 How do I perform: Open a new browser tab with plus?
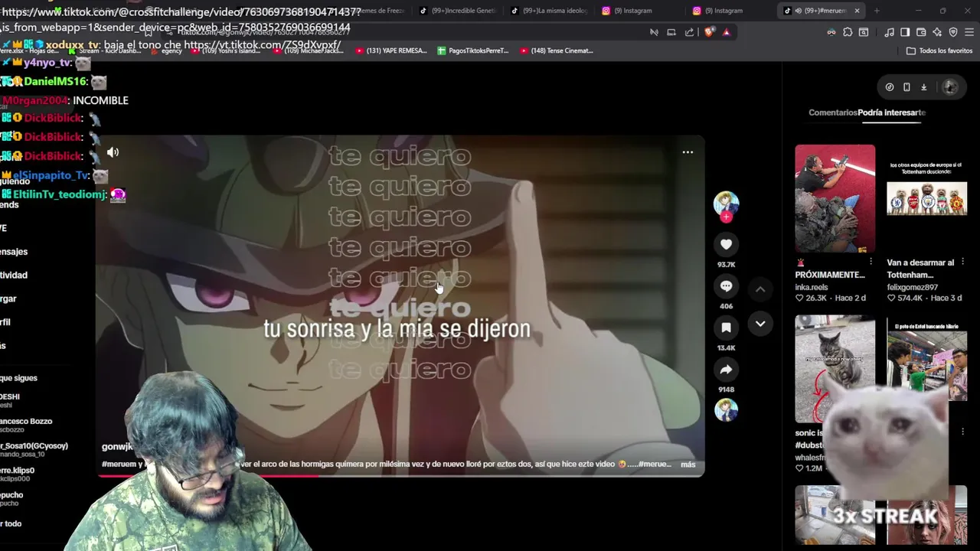tap(877, 11)
